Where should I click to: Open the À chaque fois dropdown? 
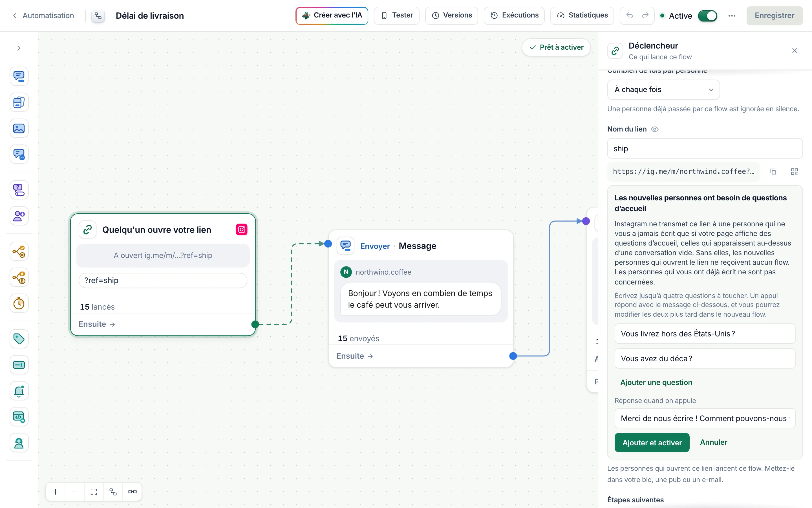(x=663, y=90)
